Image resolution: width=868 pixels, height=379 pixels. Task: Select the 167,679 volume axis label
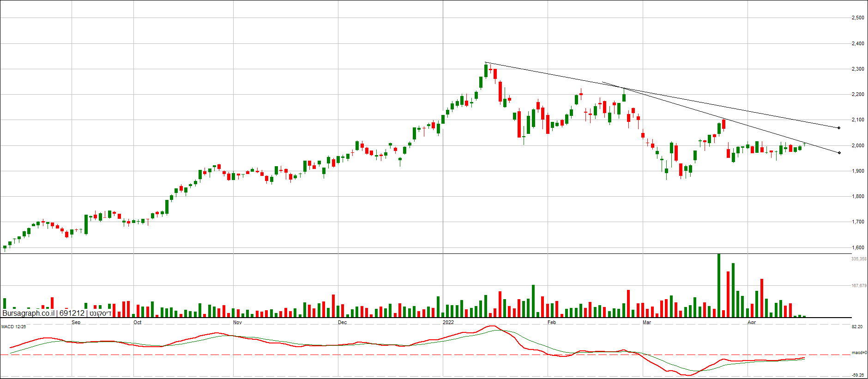coord(859,286)
